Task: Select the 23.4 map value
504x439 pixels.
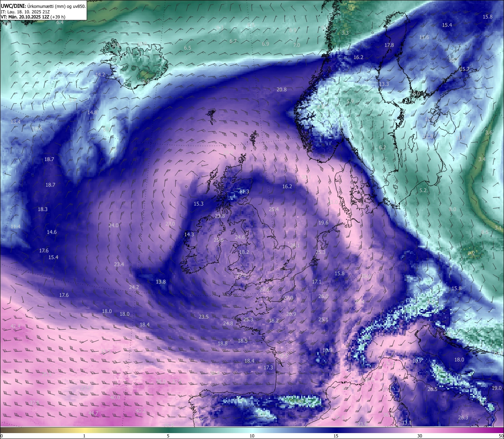Action: coord(119,264)
